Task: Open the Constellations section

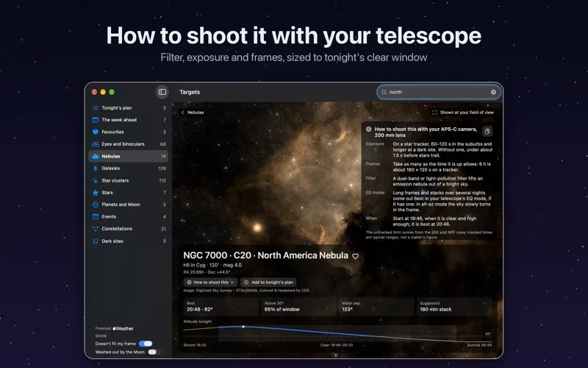Action: click(129, 229)
